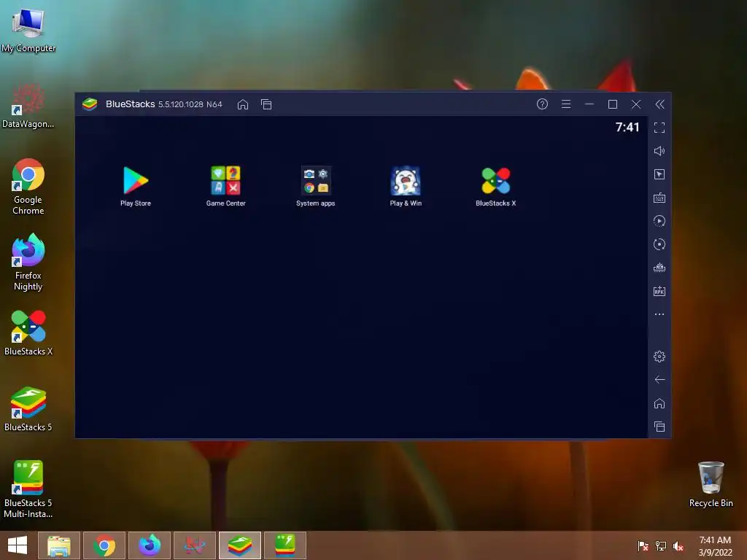Image resolution: width=747 pixels, height=560 pixels.
Task: Open BlueStacks settings gear icon
Action: (659, 356)
